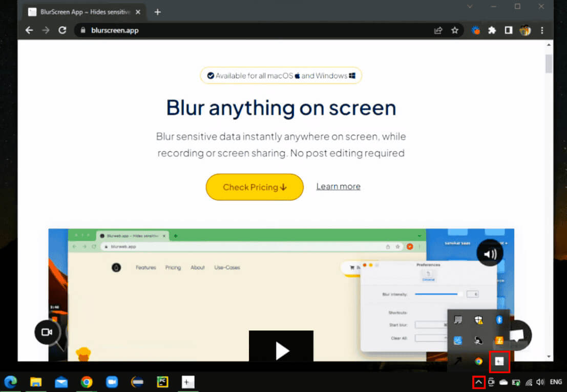Screen dimensions: 567x392
Task: Open the Mail app from the taskbar
Action: click(x=61, y=382)
